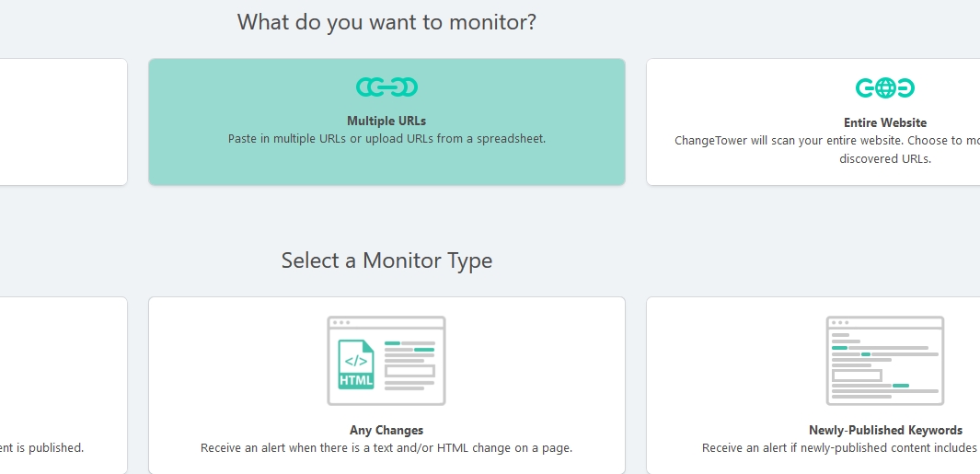Click the 'Paste in multiple URLs' description text
The width and height of the screenshot is (980, 474).
pyautogui.click(x=386, y=138)
